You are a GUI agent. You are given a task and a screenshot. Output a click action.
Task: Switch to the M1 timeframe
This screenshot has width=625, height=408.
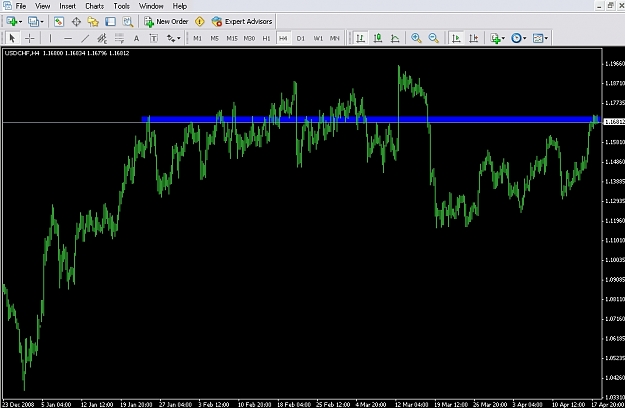[x=197, y=38]
